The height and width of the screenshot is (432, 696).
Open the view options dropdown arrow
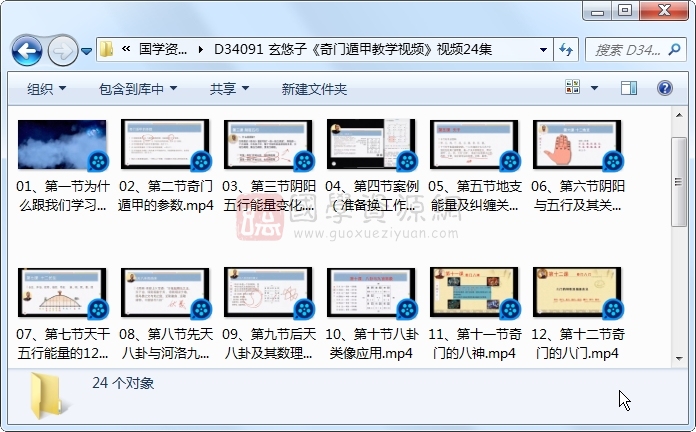pos(594,88)
